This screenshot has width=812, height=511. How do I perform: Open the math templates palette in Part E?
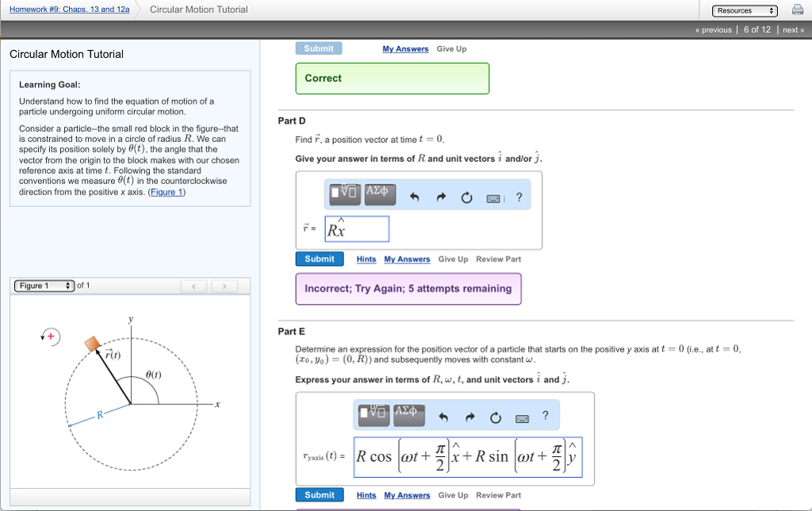pos(373,414)
